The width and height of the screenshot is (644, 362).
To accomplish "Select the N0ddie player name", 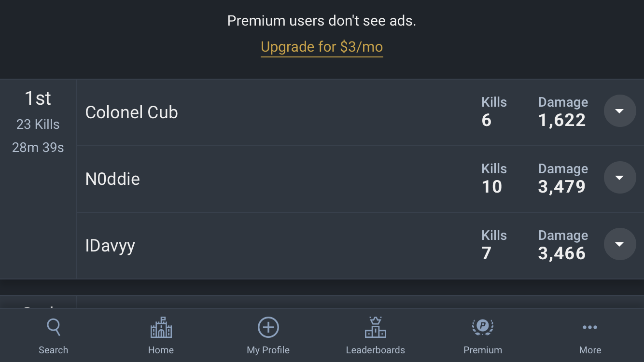I will click(x=112, y=179).
